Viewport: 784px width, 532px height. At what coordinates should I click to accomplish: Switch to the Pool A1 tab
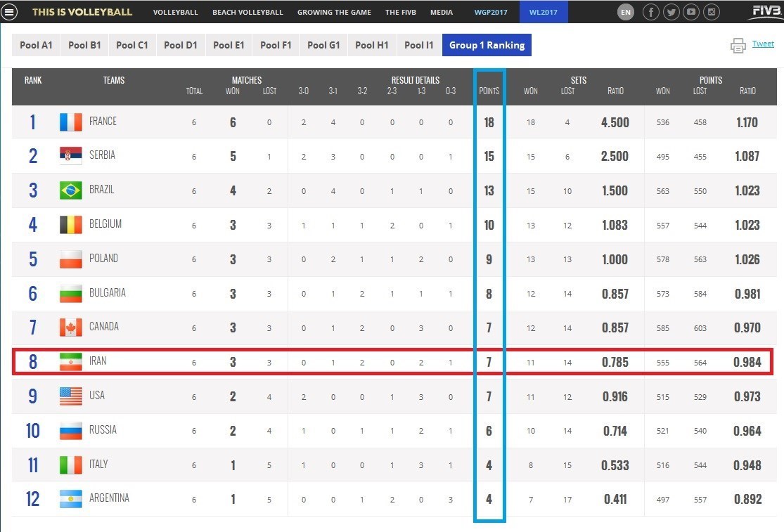[36, 45]
